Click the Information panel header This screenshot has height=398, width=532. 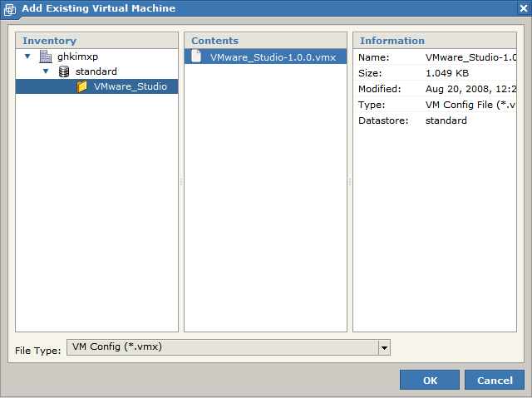click(x=434, y=41)
